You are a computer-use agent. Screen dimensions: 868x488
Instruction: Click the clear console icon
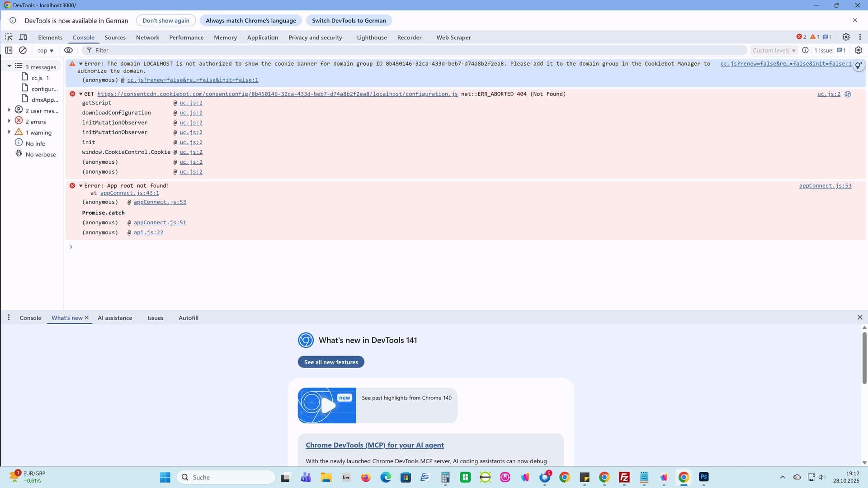click(23, 50)
